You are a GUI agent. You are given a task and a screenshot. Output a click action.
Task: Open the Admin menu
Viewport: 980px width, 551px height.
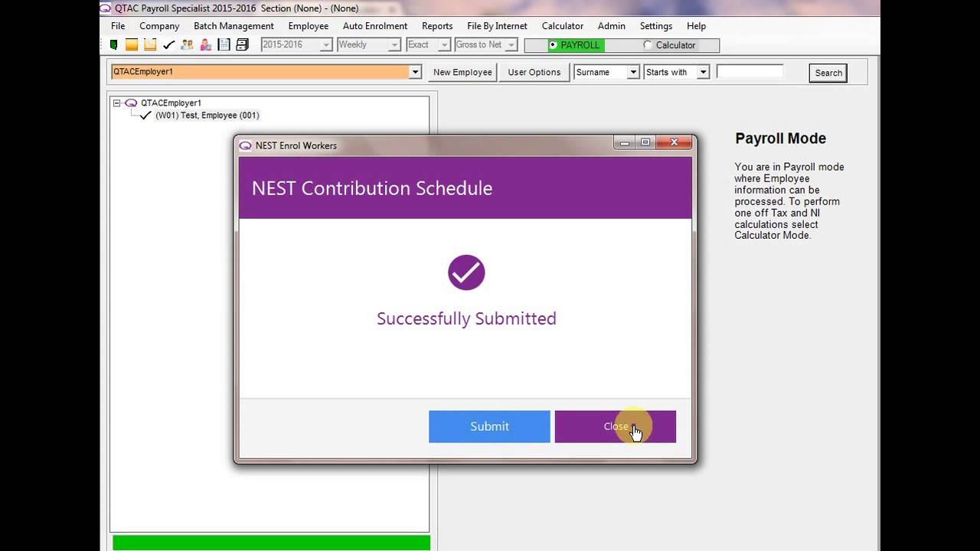(612, 26)
